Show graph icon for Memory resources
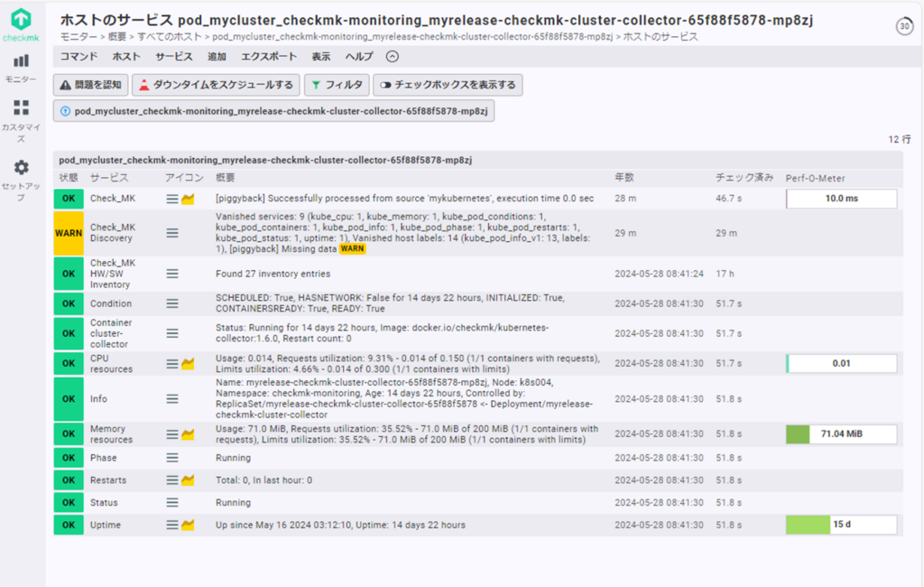 pos(188,434)
